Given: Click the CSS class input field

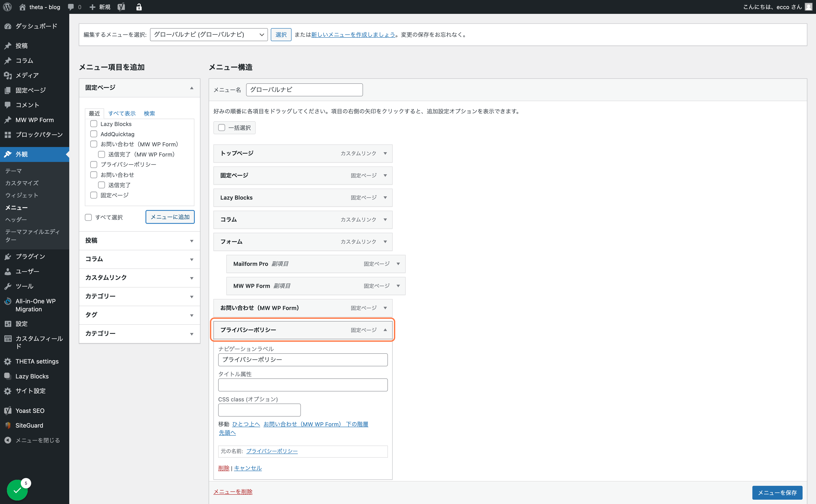Looking at the screenshot, I should point(260,410).
